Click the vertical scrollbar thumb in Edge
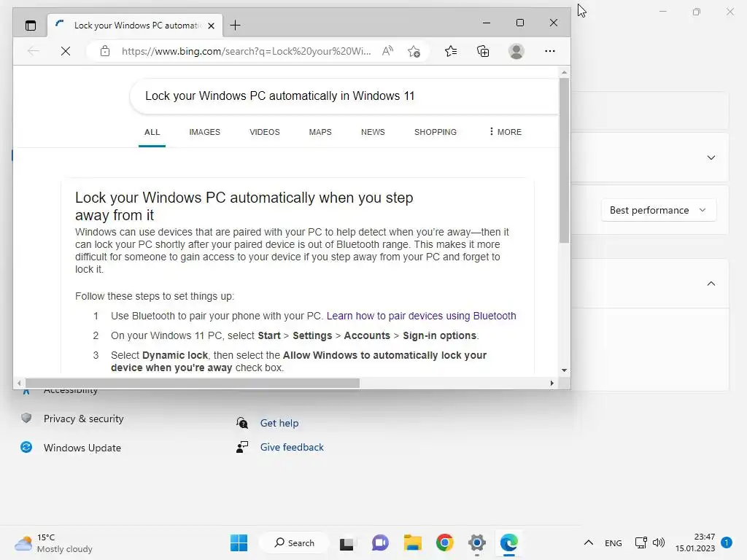This screenshot has height=560, width=747. (x=564, y=160)
